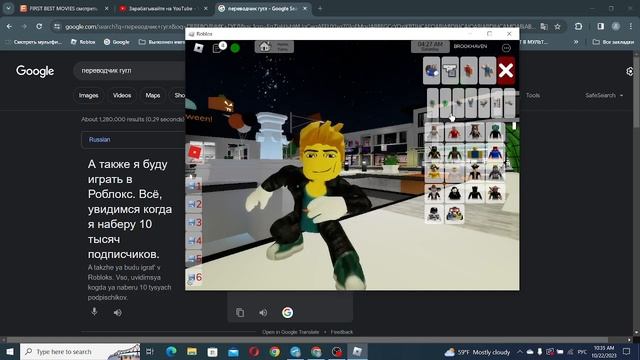Select the blue animated avatar category
This screenshot has width=640, height=360.
coord(487,70)
